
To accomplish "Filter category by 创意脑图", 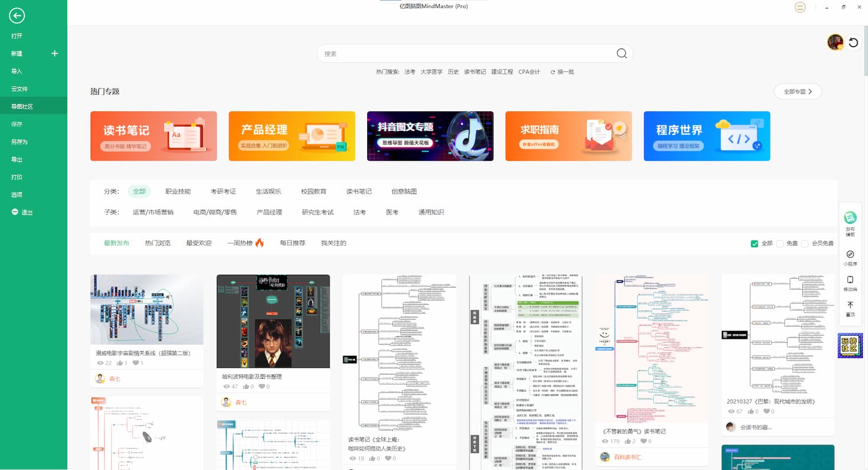I will pyautogui.click(x=404, y=191).
